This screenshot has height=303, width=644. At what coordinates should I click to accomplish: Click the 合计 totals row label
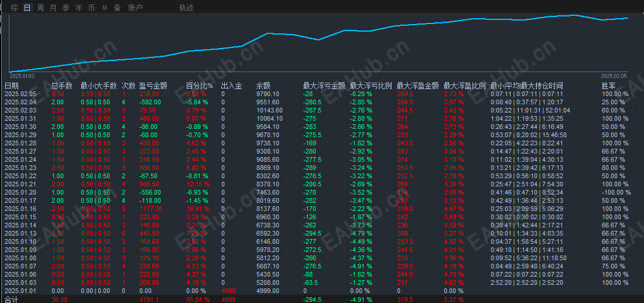click(x=12, y=299)
